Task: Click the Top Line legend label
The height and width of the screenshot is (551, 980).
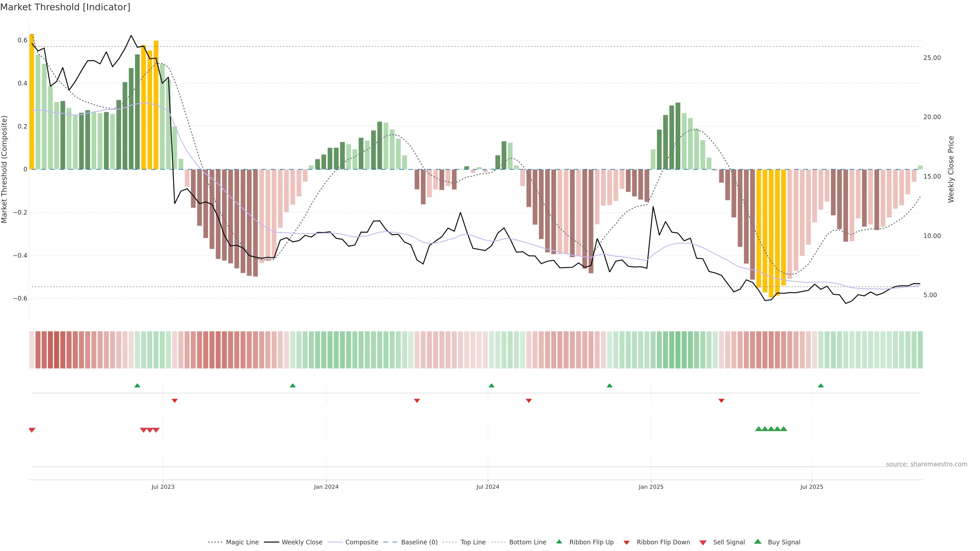Action: pyautogui.click(x=473, y=542)
